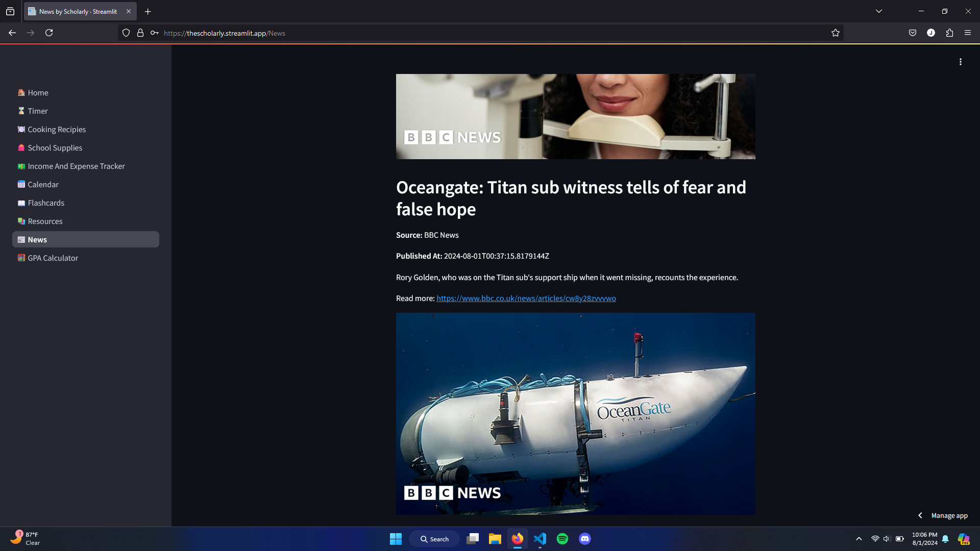
Task: Show hidden system tray icons
Action: tap(859, 539)
